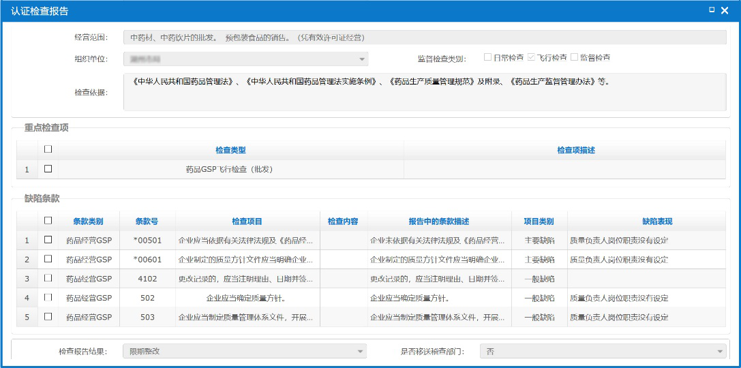This screenshot has width=741, height=368.
Task: Sort by 条款号 column header
Action: (x=147, y=221)
